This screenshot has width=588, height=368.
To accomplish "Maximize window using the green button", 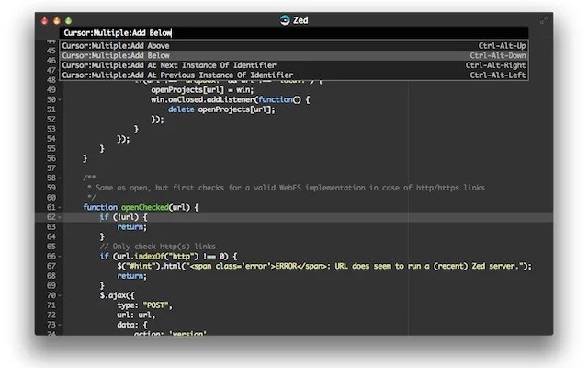I will [67, 18].
